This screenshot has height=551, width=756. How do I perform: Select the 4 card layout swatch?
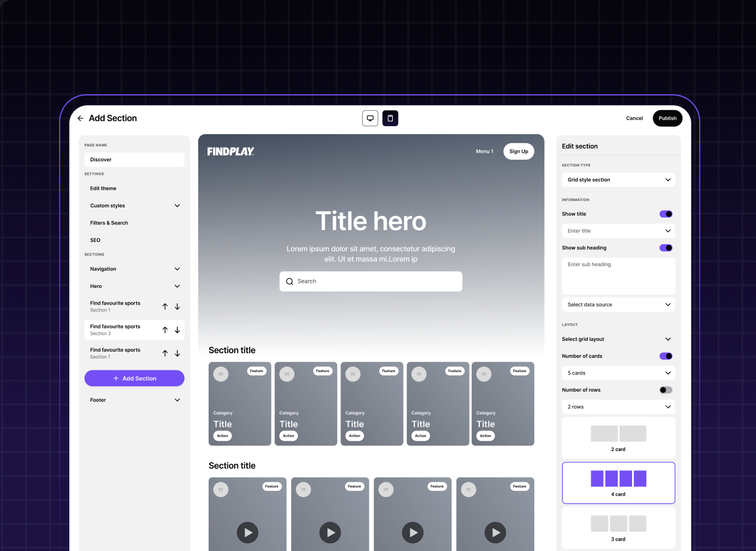pos(618,483)
